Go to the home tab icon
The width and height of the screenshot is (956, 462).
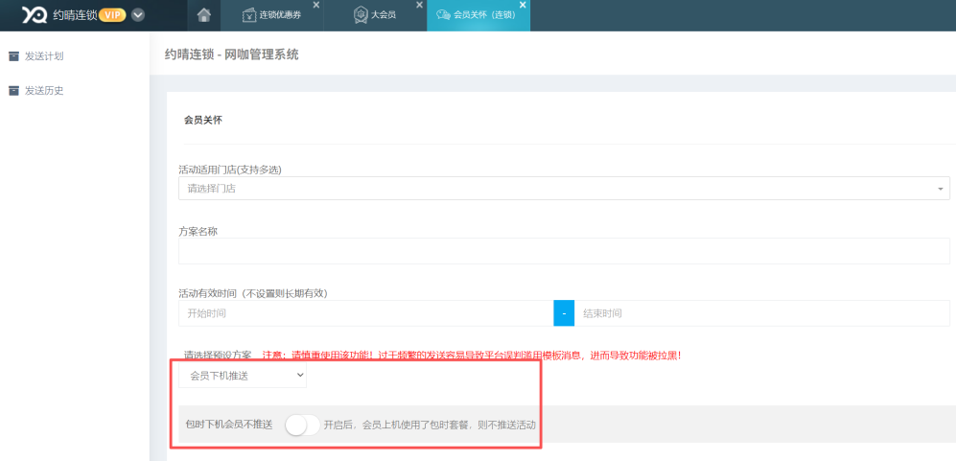204,15
